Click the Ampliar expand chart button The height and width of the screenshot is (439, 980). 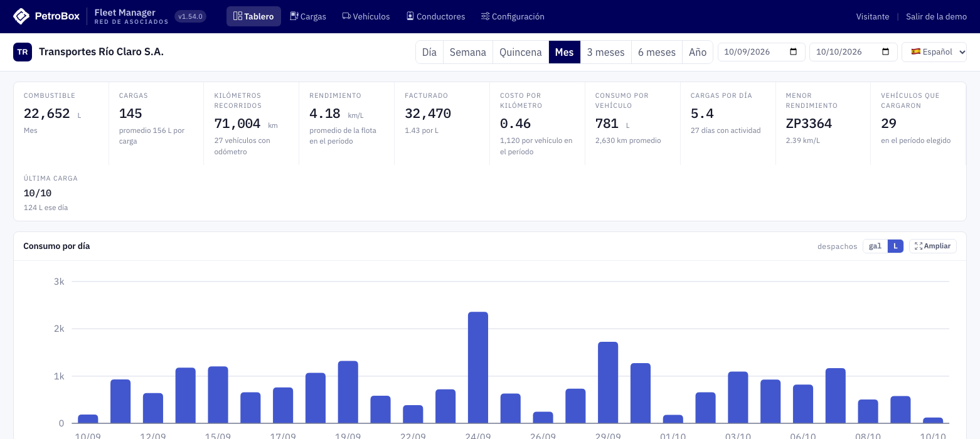click(x=933, y=246)
